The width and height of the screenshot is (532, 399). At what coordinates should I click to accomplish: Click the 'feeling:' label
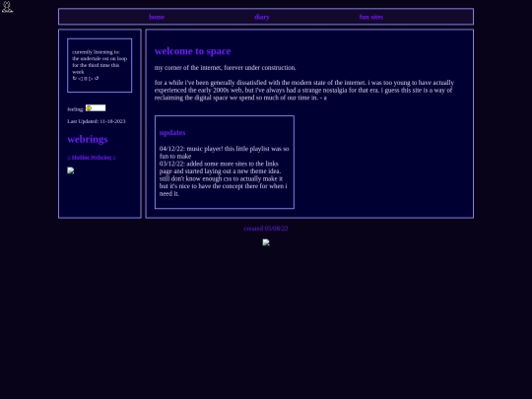pos(75,109)
